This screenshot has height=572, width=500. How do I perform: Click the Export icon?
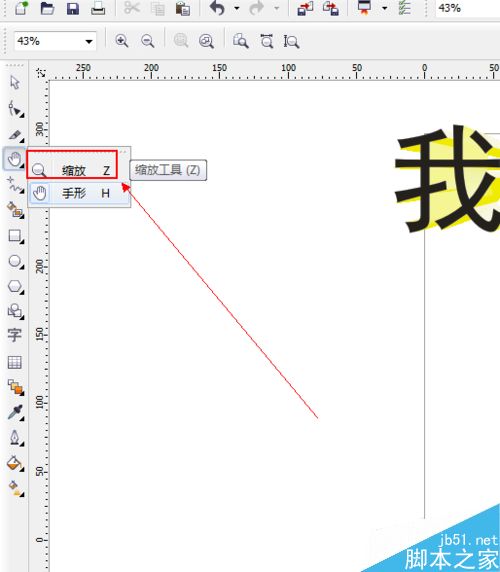pos(331,8)
